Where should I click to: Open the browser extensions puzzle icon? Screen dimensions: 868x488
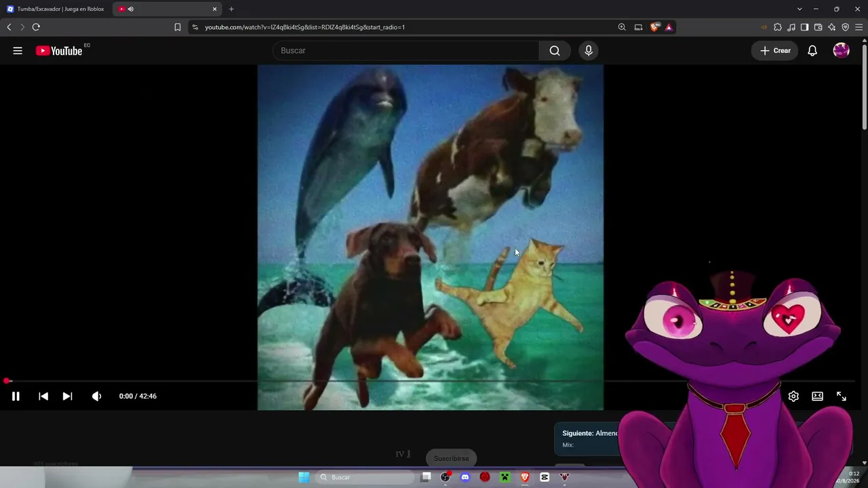(x=778, y=27)
